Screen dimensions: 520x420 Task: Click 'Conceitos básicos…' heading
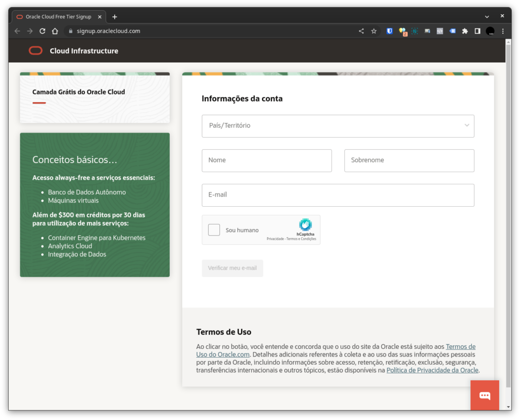(x=75, y=159)
